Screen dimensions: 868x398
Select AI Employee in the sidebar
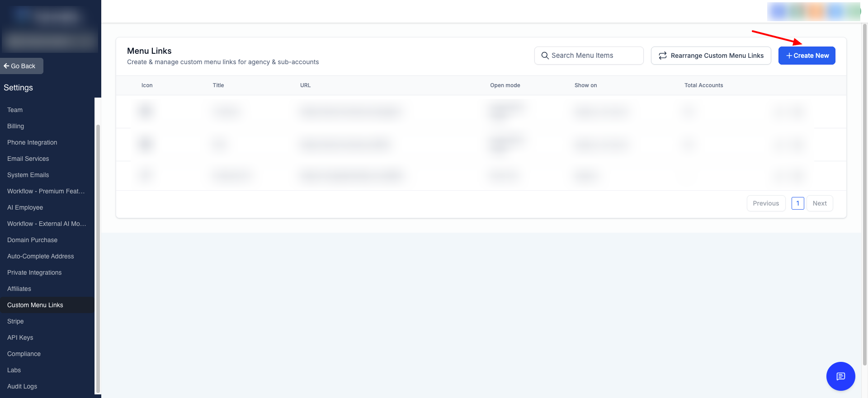(25, 207)
